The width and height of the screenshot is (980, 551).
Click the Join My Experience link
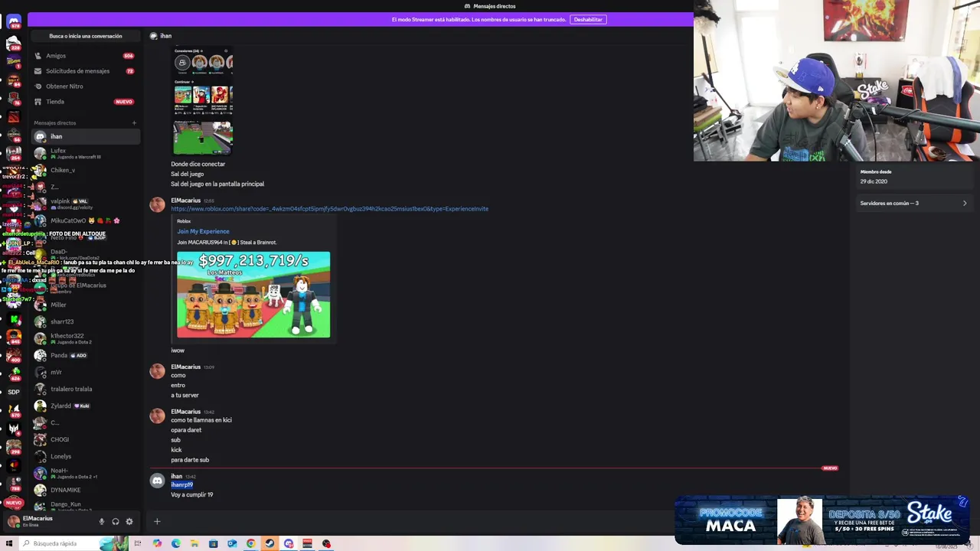[203, 231]
